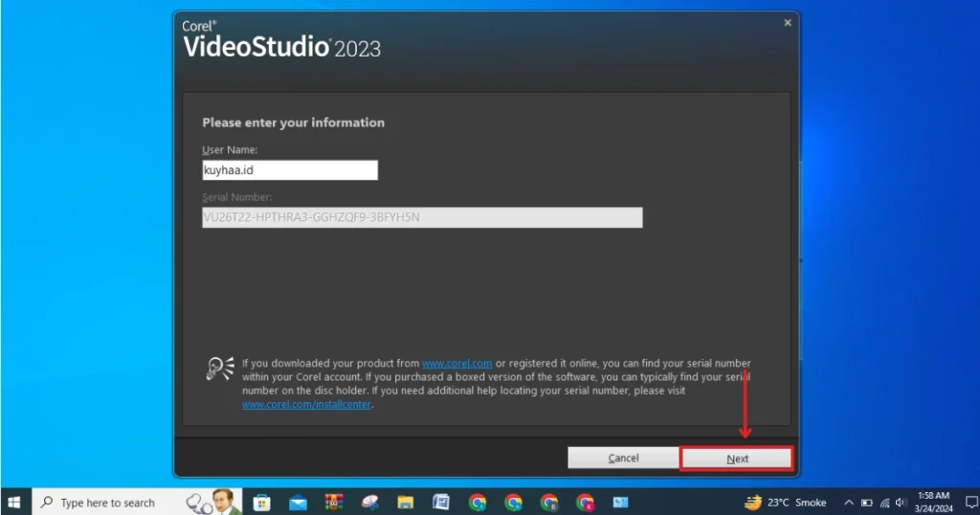Open File Explorer from the taskbar
This screenshot has height=515, width=980.
coord(406,503)
